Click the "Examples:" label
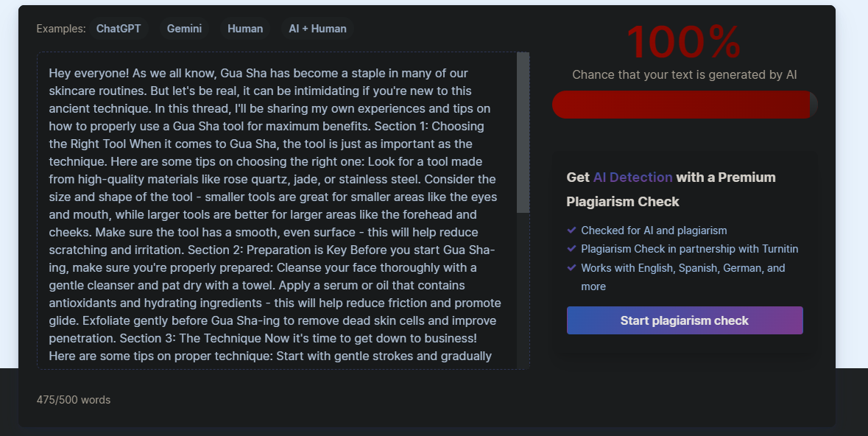The width and height of the screenshot is (868, 436). click(61, 29)
